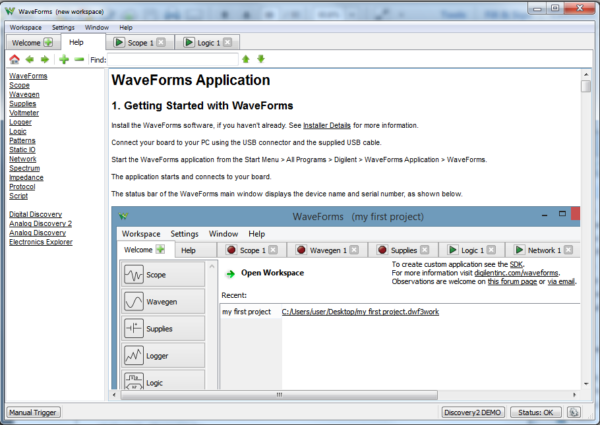Run Scope 1 via its play icon

(119, 42)
